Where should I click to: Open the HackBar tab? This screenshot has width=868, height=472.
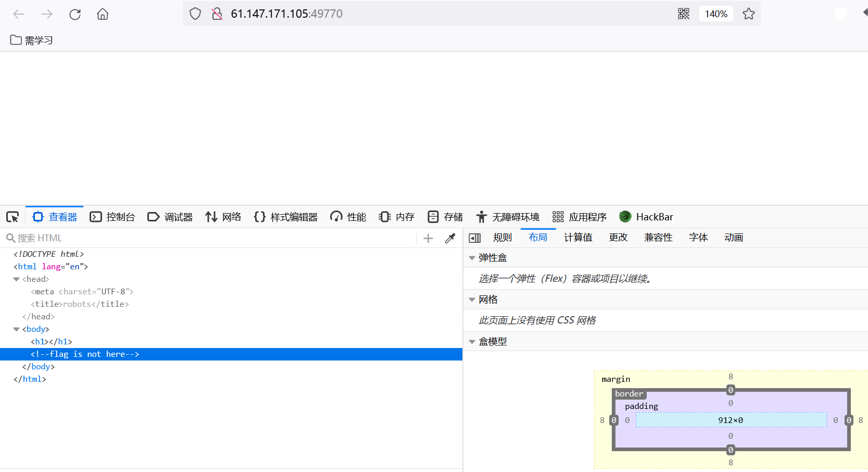click(x=646, y=217)
